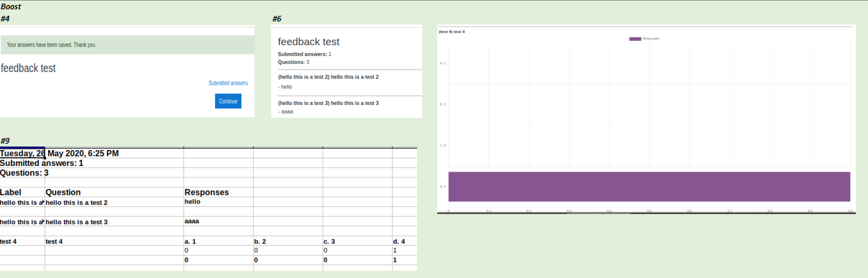Toggle the purple Responses legend swatch
This screenshot has height=278, width=868.
click(635, 39)
